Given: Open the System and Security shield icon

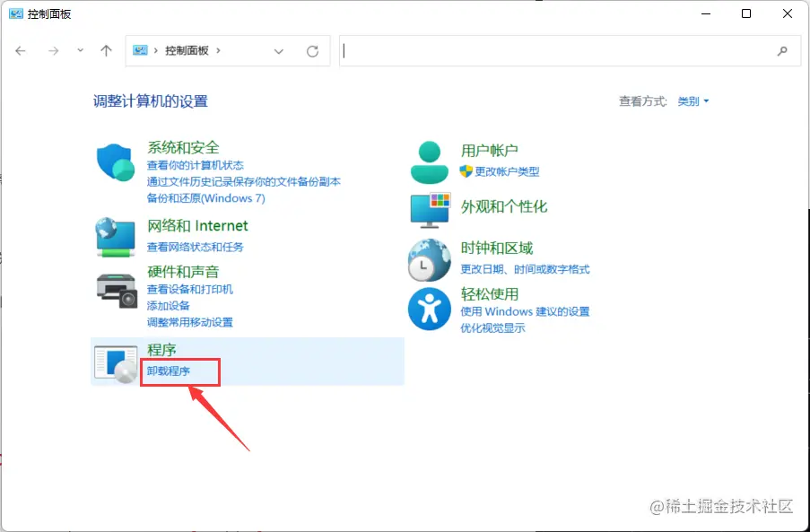Looking at the screenshot, I should tap(115, 162).
